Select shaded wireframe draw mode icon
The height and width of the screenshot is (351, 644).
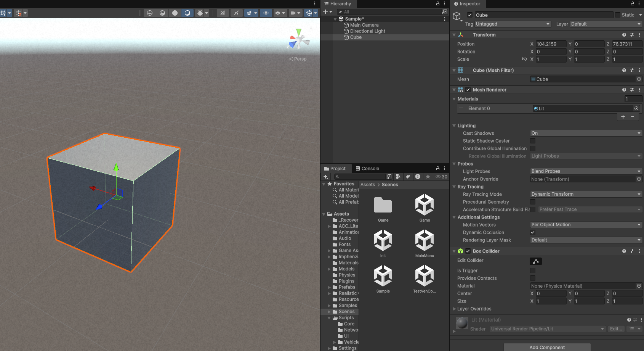pyautogui.click(x=162, y=13)
